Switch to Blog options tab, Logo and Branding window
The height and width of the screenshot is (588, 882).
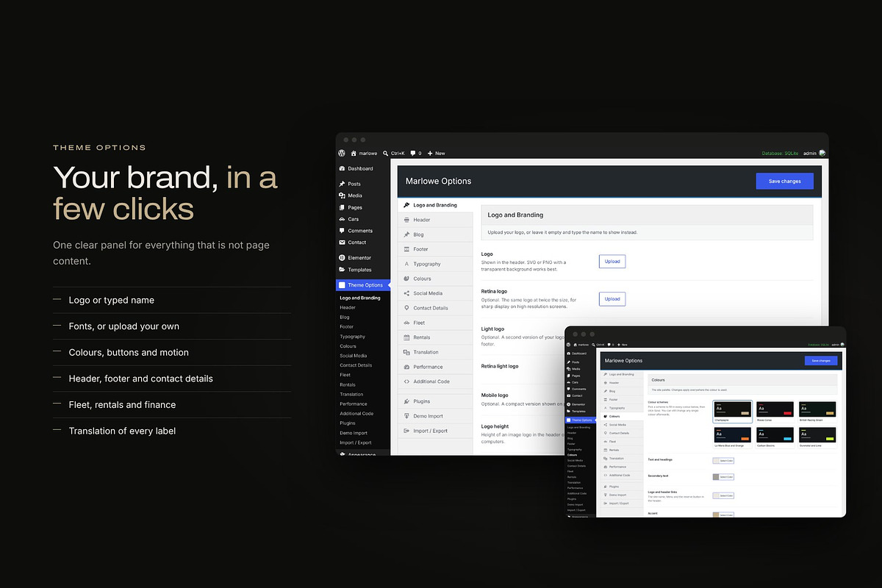(435, 234)
